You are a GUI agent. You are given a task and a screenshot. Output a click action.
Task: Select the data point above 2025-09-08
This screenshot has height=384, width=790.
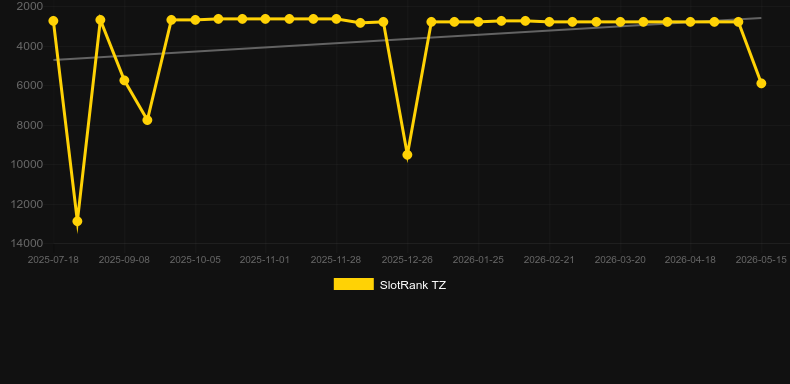coord(124,81)
